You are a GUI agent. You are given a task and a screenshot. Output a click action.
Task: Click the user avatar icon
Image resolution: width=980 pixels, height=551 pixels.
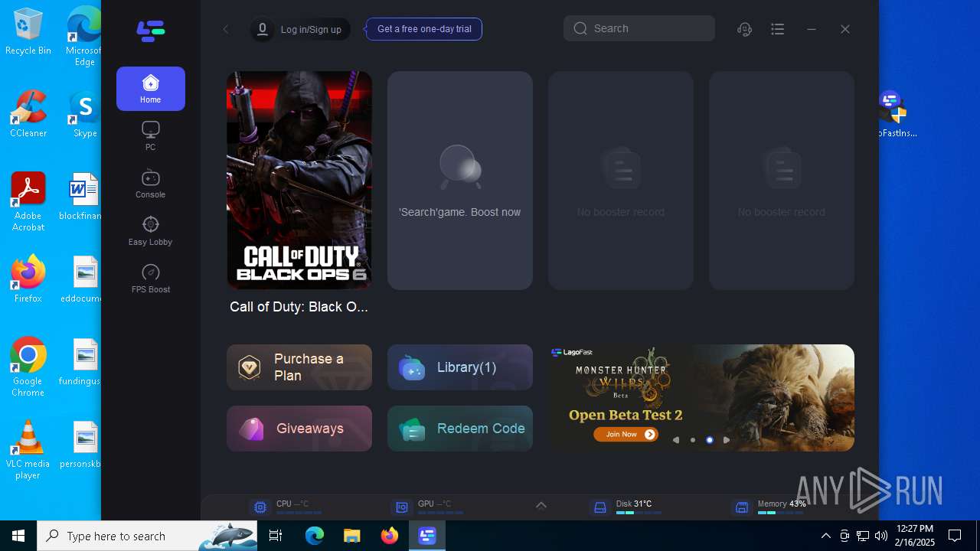pyautogui.click(x=263, y=29)
